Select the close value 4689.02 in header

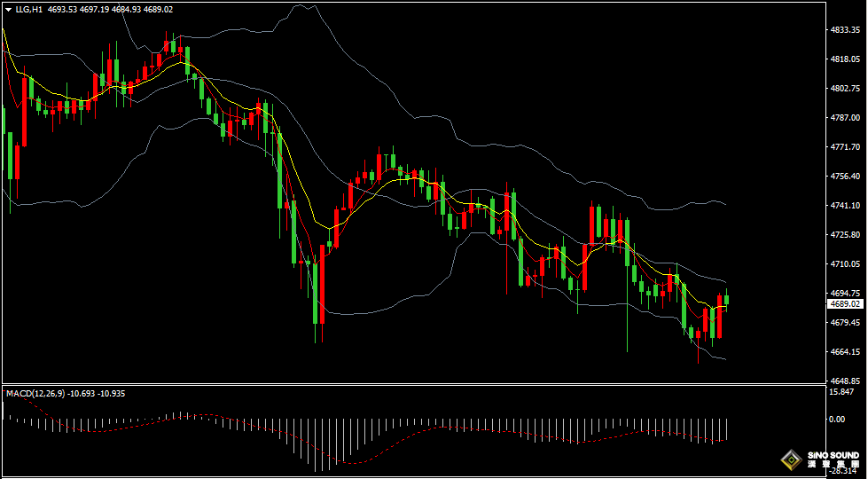pyautogui.click(x=159, y=10)
